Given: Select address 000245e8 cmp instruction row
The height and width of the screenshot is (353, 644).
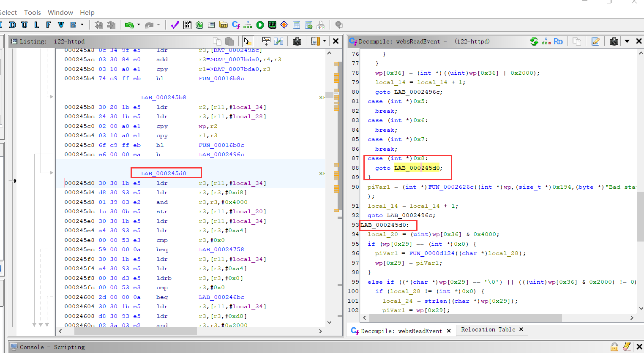Looking at the screenshot, I should 190,240.
